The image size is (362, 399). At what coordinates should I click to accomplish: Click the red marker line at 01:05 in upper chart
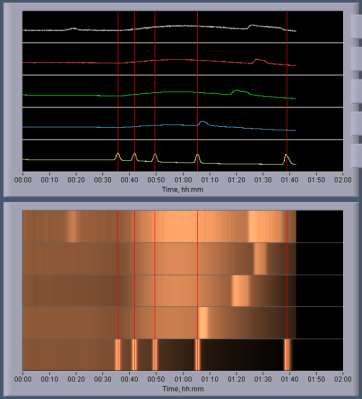pyautogui.click(x=197, y=91)
